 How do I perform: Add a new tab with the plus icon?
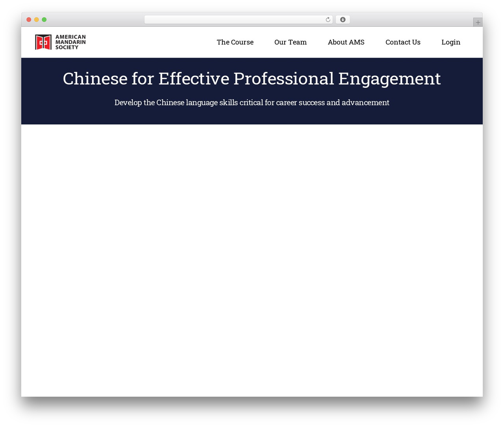pyautogui.click(x=478, y=22)
